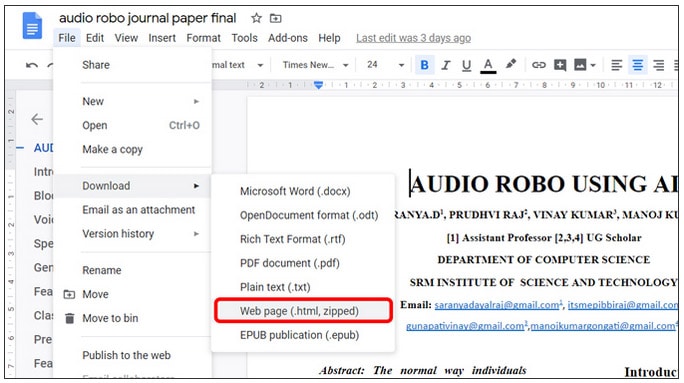Expand the Download submenu
The image size is (684, 383).
[133, 186]
